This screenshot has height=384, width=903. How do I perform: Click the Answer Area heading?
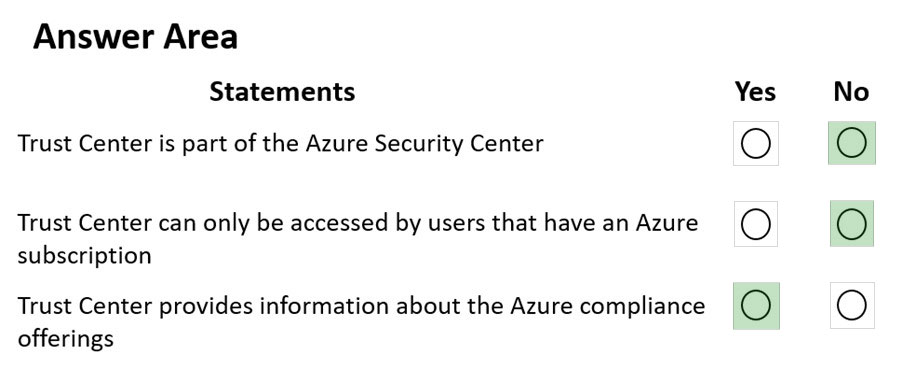tap(135, 37)
